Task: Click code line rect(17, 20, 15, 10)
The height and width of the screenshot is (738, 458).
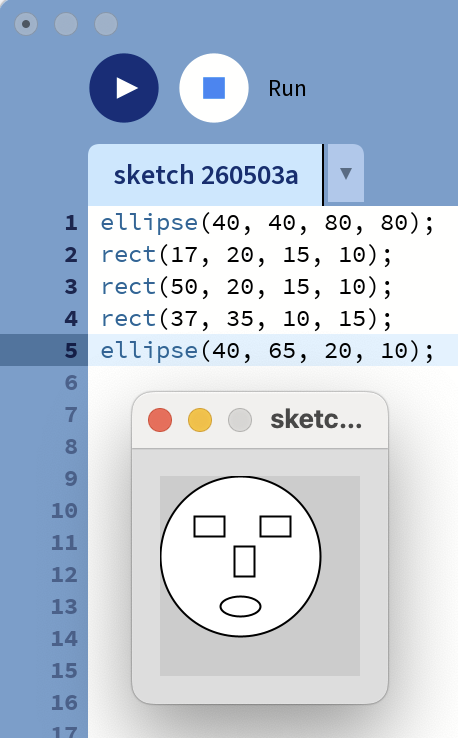Action: click(x=246, y=255)
